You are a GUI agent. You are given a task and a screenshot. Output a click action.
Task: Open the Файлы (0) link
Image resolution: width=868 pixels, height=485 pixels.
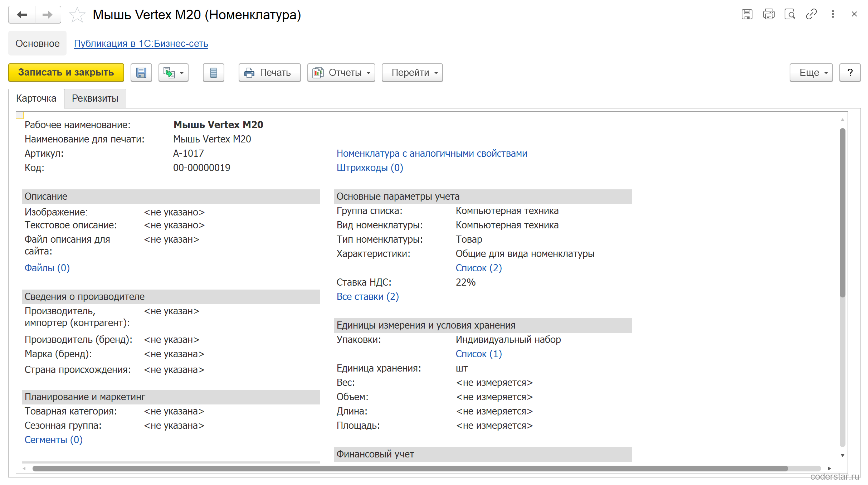tap(47, 268)
